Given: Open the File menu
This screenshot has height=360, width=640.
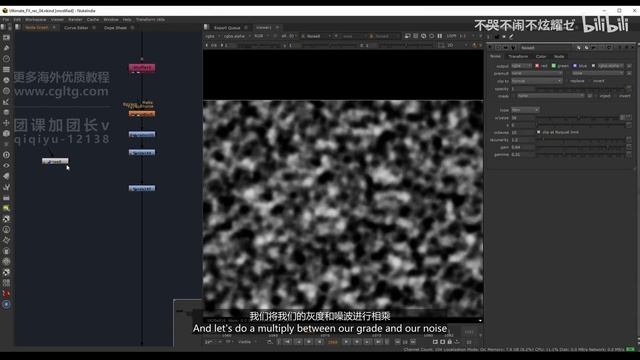Looking at the screenshot, I should (6, 20).
